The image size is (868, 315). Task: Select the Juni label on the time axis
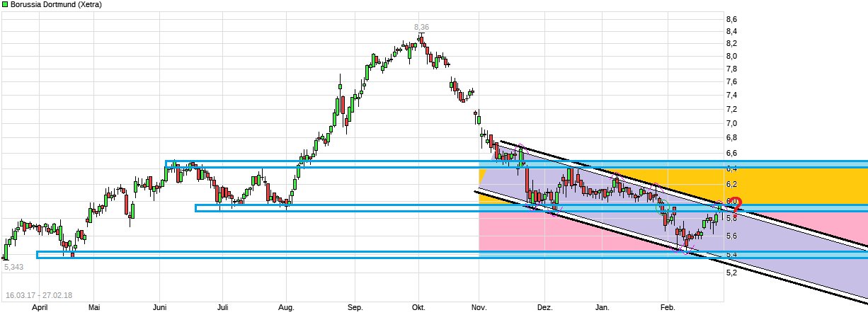[160, 308]
